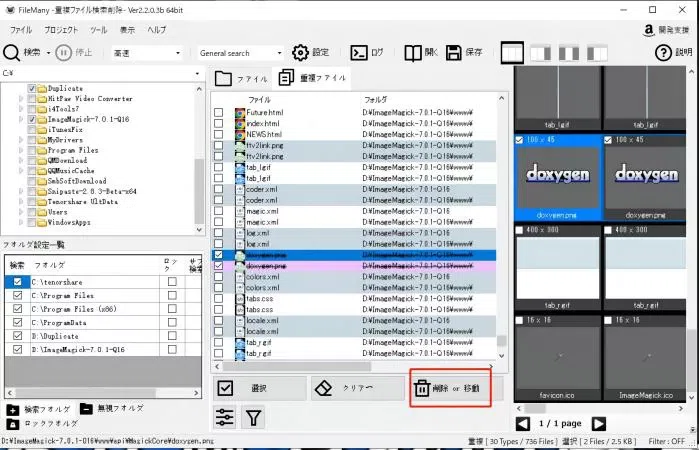Click the lock folder icon

[x=13, y=424]
